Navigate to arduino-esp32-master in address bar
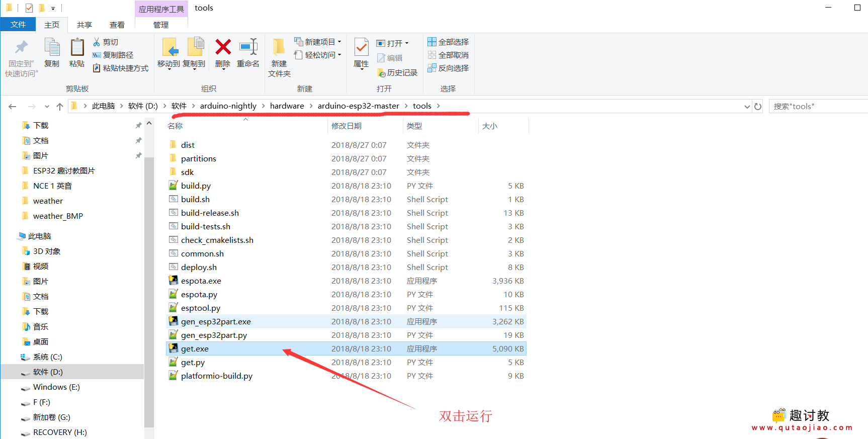868x439 pixels. (358, 106)
